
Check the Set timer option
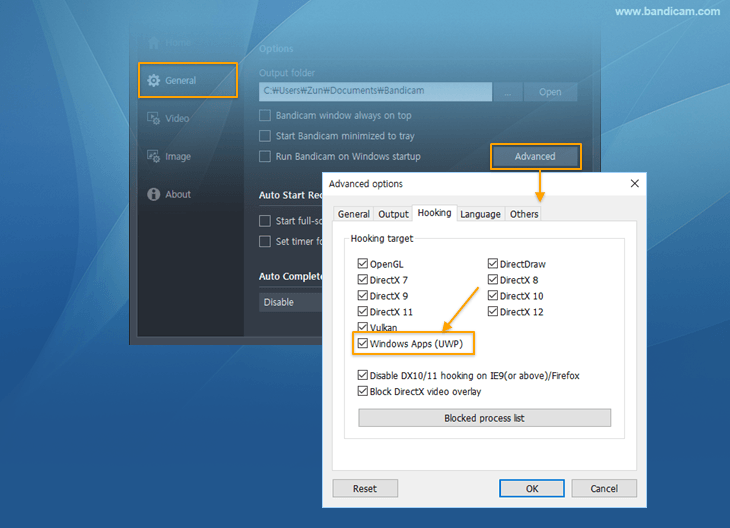(265, 241)
